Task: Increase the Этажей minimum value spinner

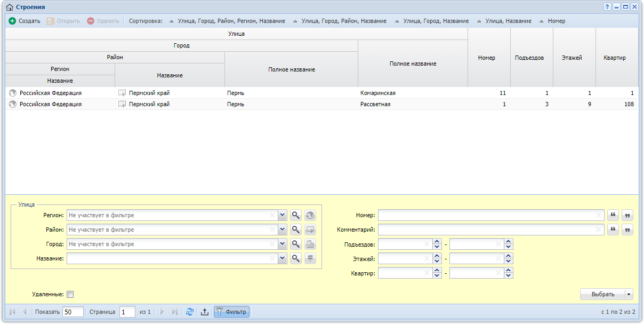Action: (438, 256)
